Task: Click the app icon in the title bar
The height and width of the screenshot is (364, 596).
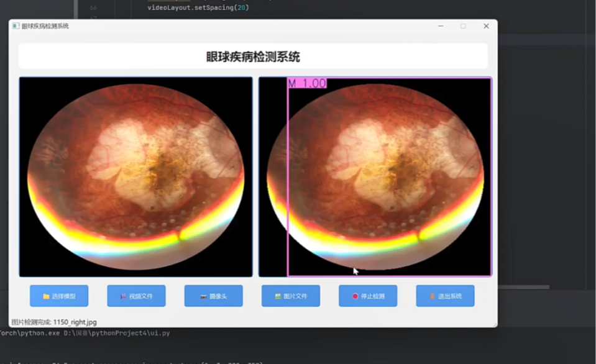Action: (16, 26)
